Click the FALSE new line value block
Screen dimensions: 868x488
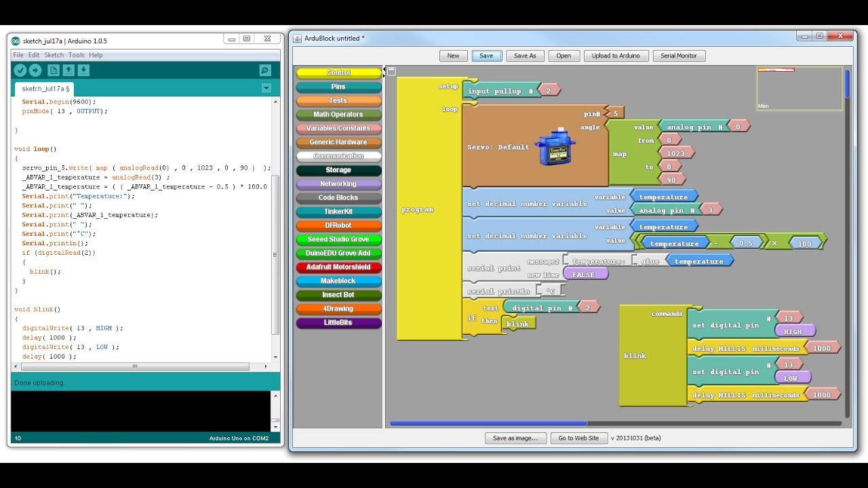pos(585,274)
